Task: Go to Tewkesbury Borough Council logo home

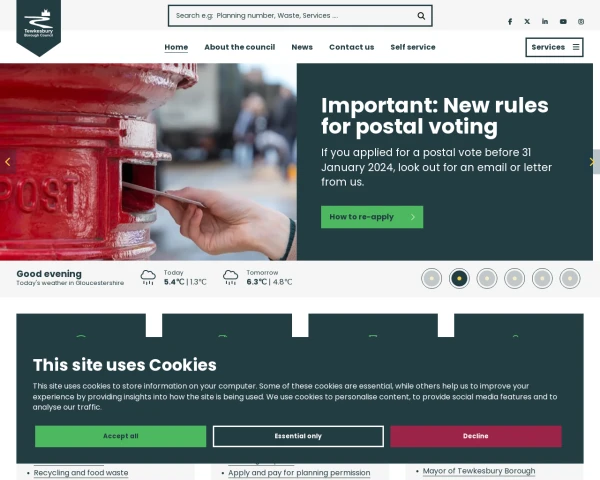Action: [x=39, y=27]
